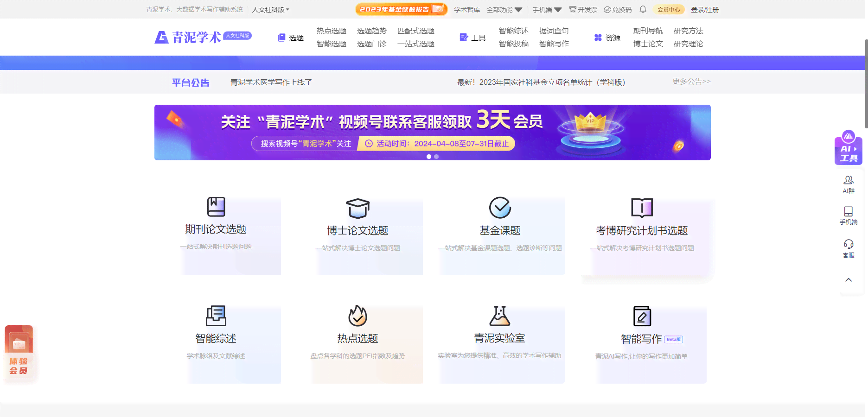Click the 热点选题 flame icon

pos(358,316)
